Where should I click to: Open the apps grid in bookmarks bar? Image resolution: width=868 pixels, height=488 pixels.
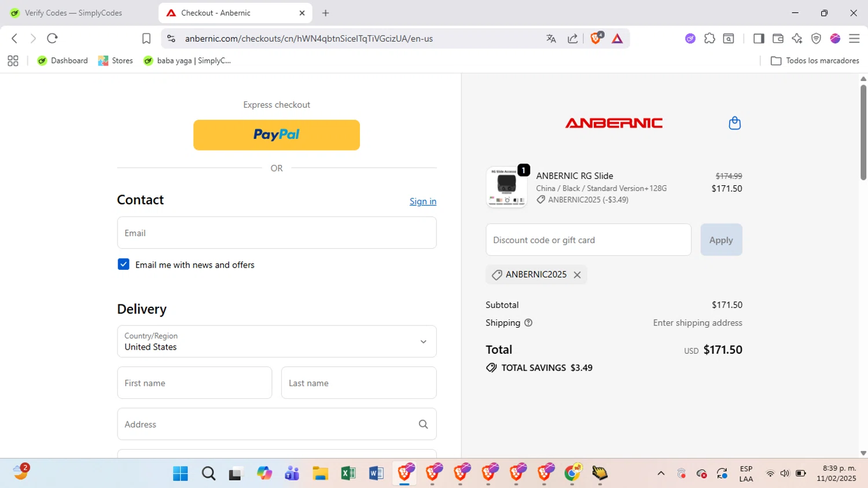coord(13,61)
